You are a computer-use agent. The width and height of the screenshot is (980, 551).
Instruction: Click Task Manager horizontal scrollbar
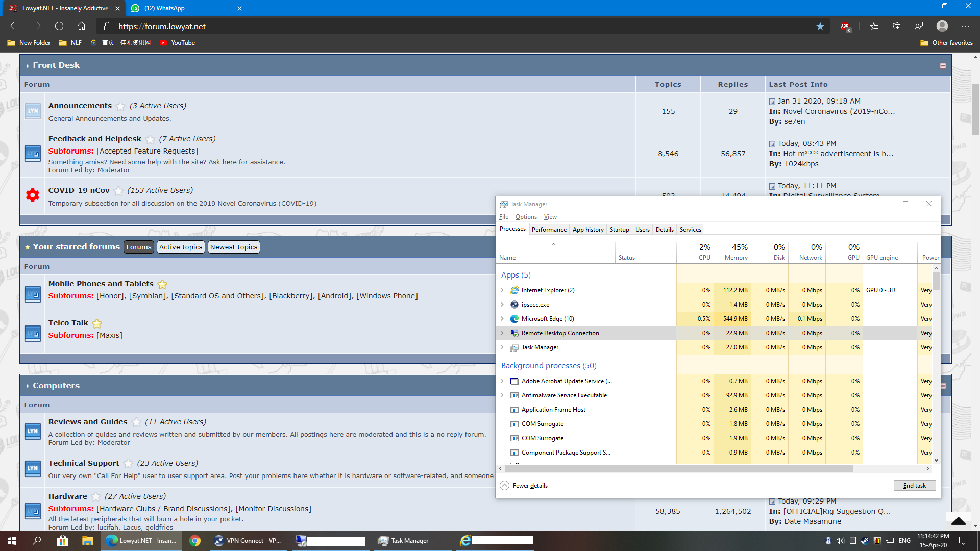679,468
